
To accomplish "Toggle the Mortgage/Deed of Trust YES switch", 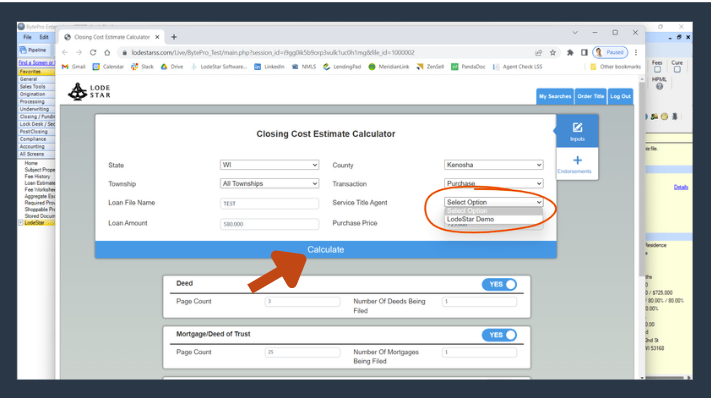I will click(x=499, y=335).
